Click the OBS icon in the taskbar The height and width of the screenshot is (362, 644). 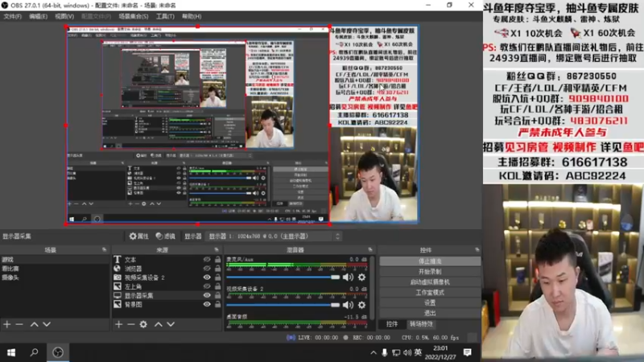[x=58, y=352]
